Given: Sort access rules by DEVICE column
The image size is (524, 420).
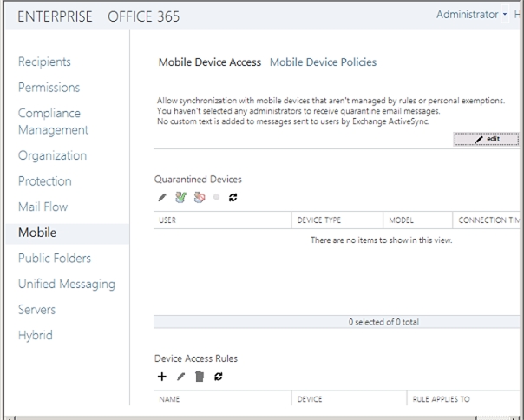Looking at the screenshot, I should click(350, 399).
